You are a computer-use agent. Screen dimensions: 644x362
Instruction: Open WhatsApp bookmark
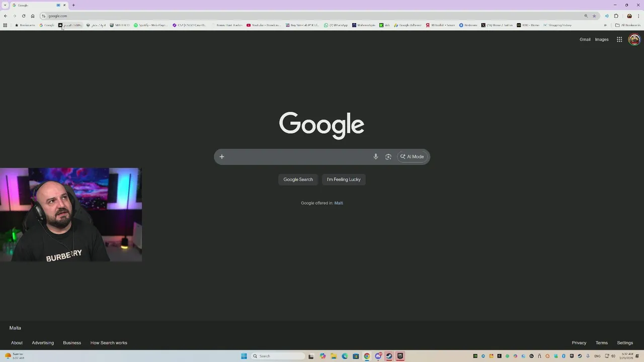(x=336, y=25)
